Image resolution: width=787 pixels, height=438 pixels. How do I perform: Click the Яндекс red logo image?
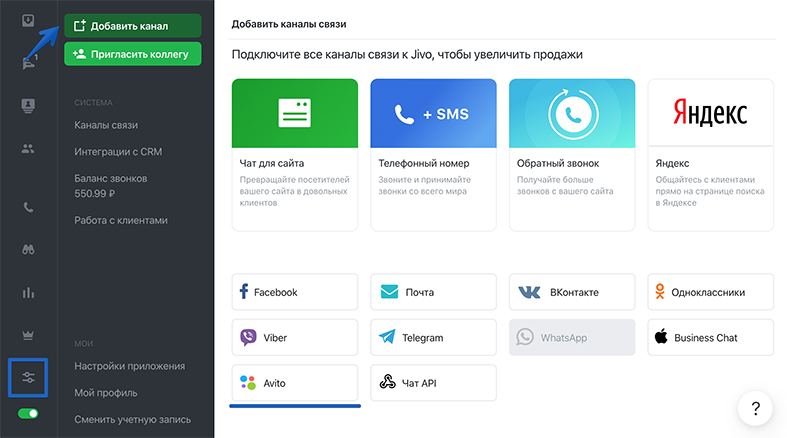tap(710, 112)
